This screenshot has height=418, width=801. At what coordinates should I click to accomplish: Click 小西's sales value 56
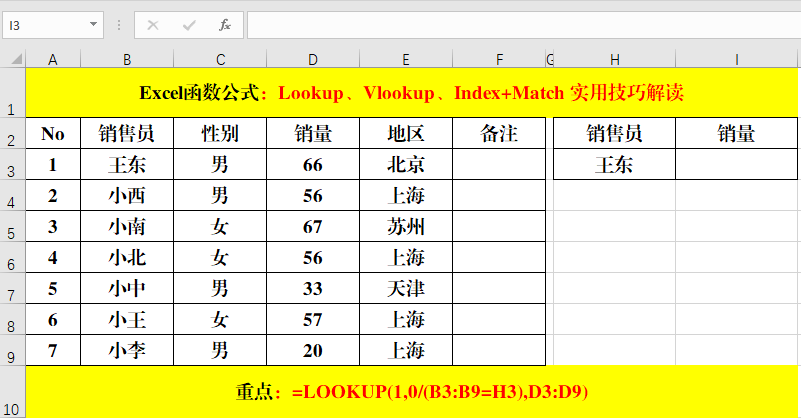pos(313,196)
